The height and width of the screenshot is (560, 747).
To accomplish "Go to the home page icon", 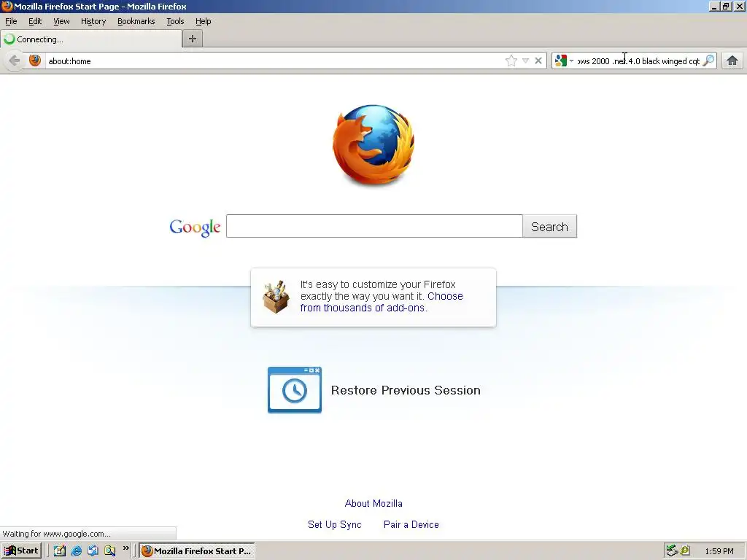I will click(732, 61).
